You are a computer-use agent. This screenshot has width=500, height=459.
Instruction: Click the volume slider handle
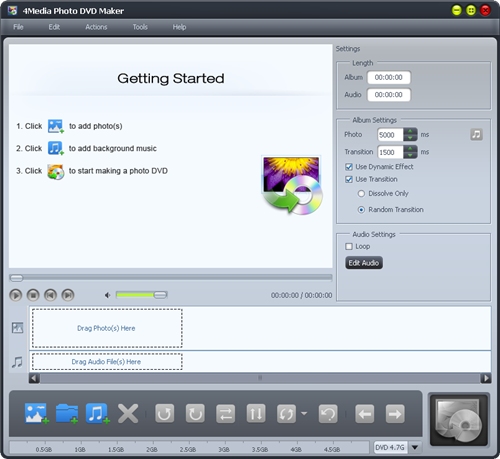160,295
